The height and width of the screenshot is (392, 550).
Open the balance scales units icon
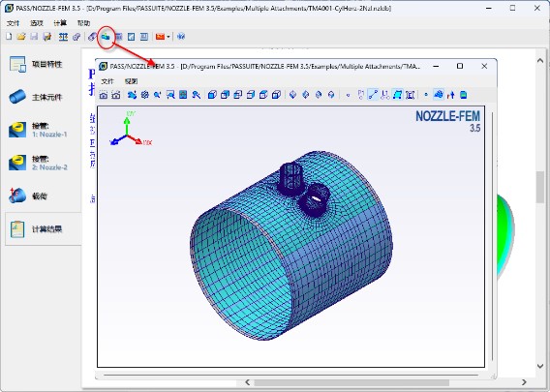63,37
